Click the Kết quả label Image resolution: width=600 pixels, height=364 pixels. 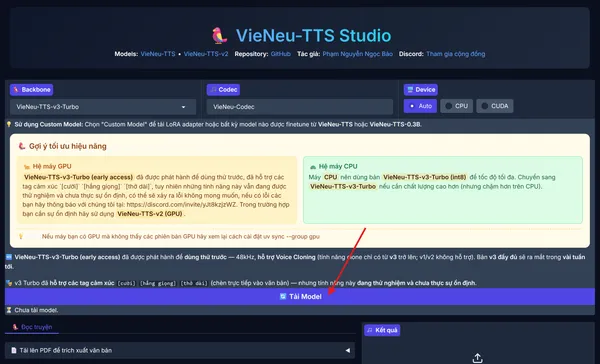tap(382, 330)
